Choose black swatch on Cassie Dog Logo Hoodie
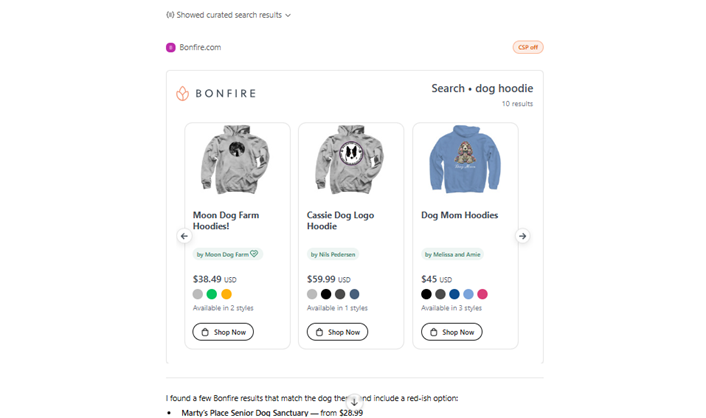706x418 pixels. (326, 294)
